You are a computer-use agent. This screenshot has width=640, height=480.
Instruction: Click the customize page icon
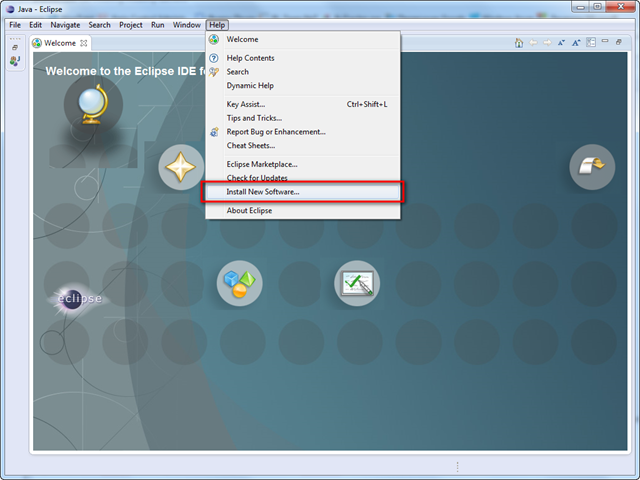click(x=591, y=42)
